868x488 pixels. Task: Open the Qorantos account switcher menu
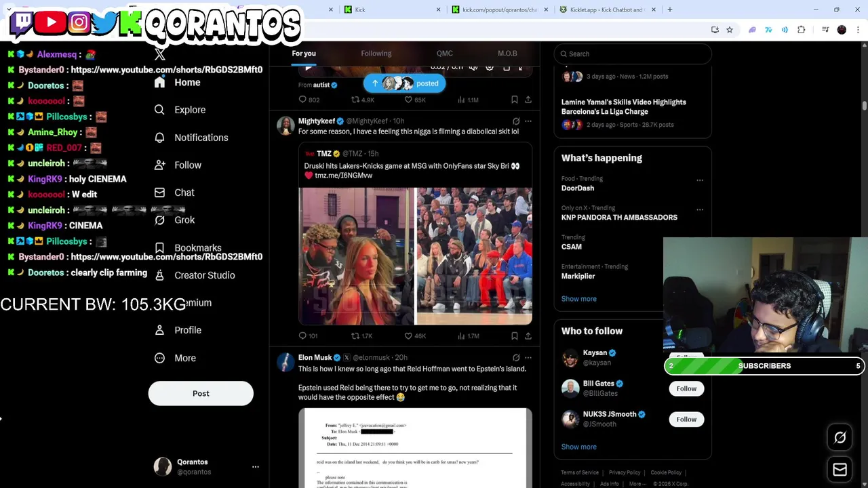[x=256, y=467]
